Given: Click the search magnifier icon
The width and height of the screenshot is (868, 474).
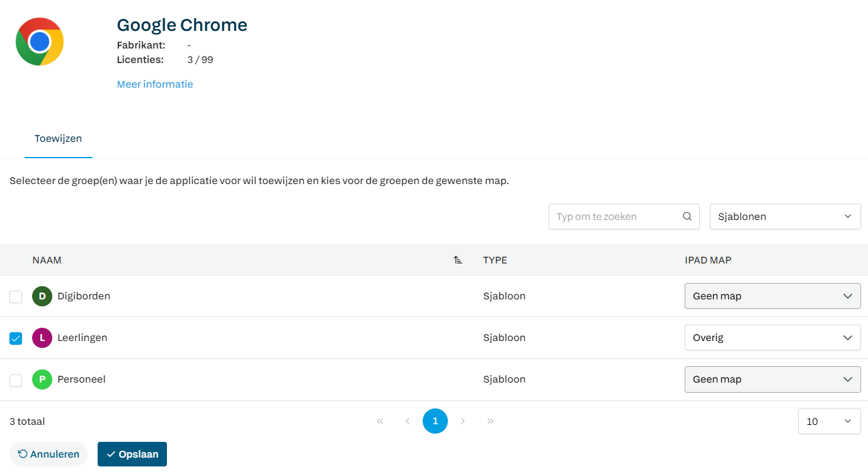Looking at the screenshot, I should [687, 217].
